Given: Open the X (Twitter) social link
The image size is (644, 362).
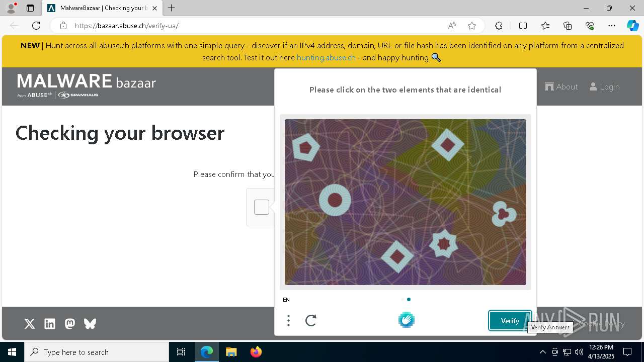Looking at the screenshot, I should click(30, 324).
